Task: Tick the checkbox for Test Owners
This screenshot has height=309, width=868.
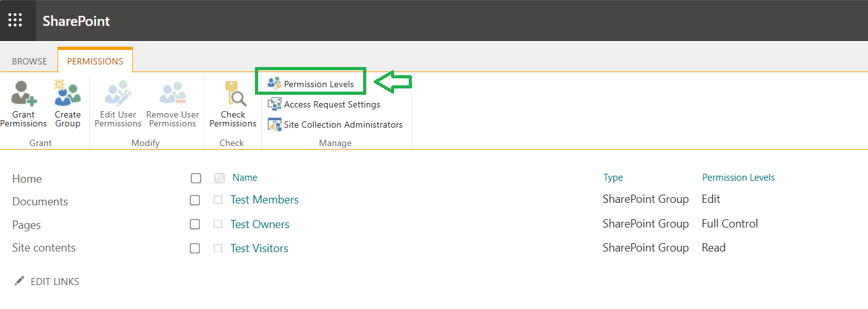Action: (x=195, y=224)
